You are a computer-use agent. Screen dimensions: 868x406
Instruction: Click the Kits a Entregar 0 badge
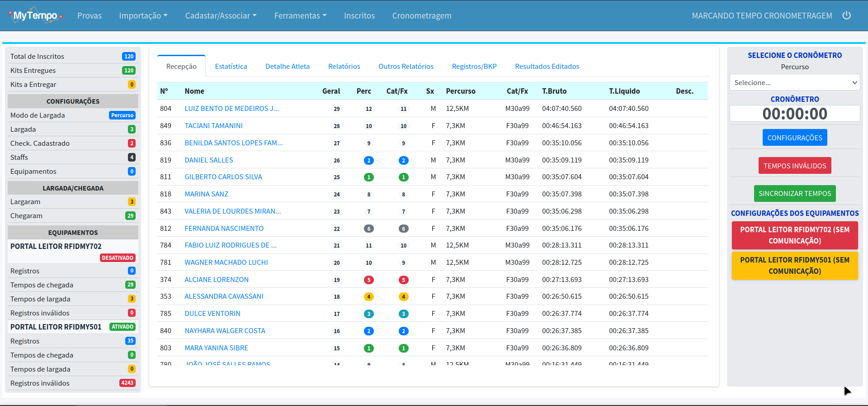coord(132,85)
